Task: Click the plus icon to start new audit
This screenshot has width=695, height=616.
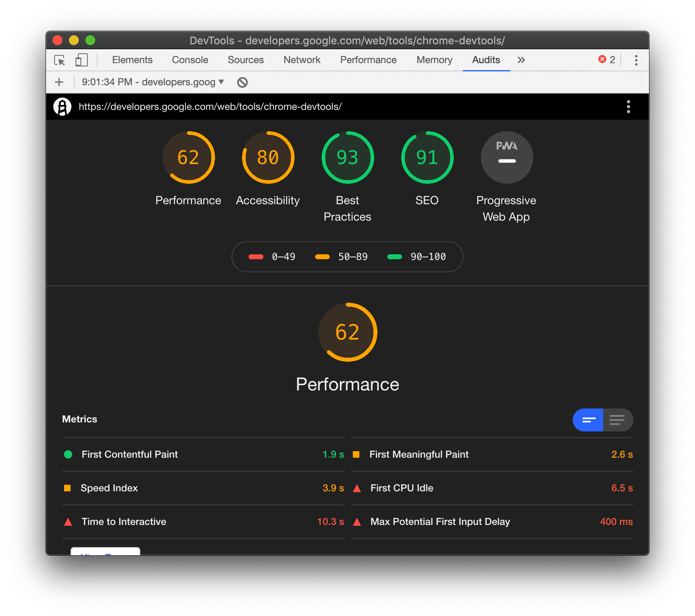Action: pyautogui.click(x=59, y=82)
